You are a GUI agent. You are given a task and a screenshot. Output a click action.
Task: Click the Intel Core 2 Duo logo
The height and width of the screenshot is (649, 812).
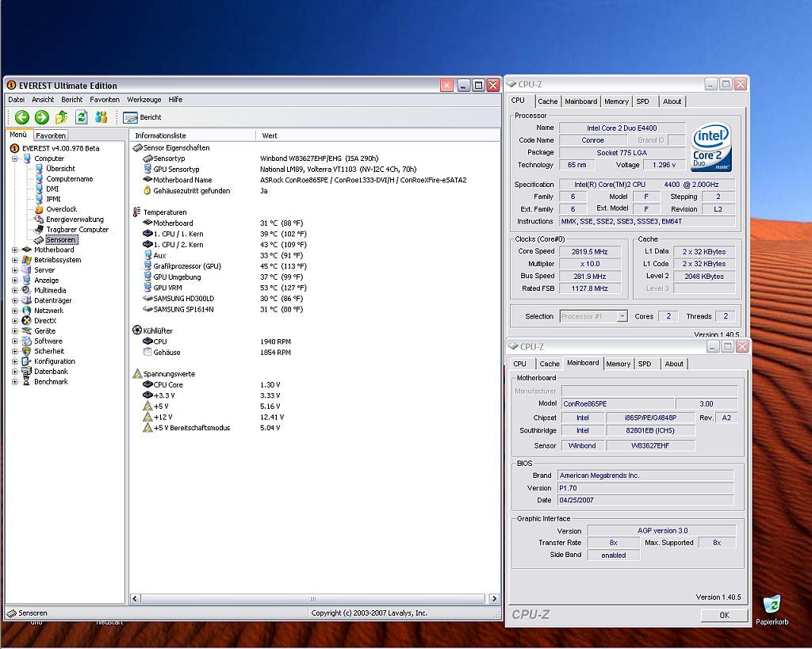point(711,147)
